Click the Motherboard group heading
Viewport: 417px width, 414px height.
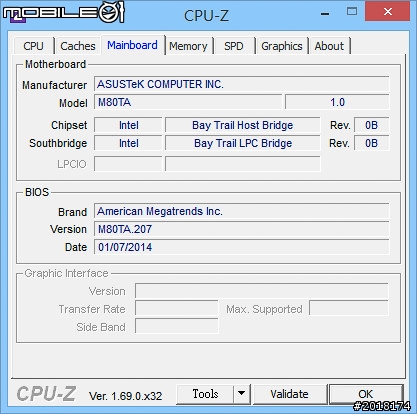(x=55, y=64)
